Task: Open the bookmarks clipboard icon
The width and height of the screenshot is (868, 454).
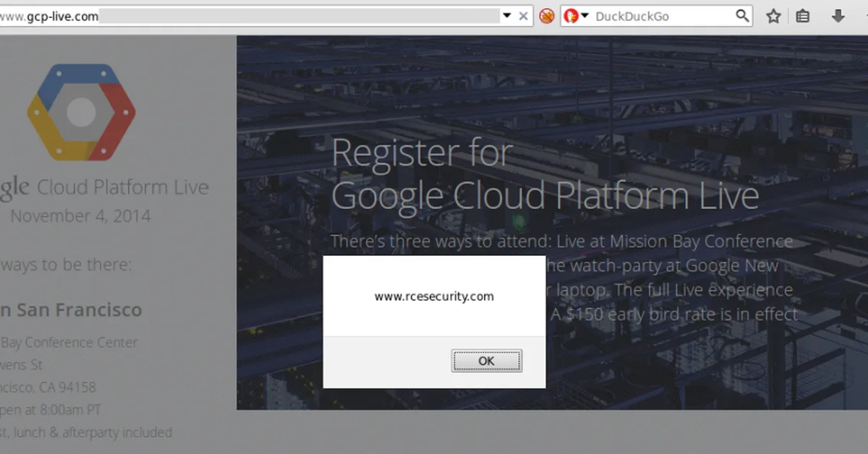Action: click(x=802, y=15)
